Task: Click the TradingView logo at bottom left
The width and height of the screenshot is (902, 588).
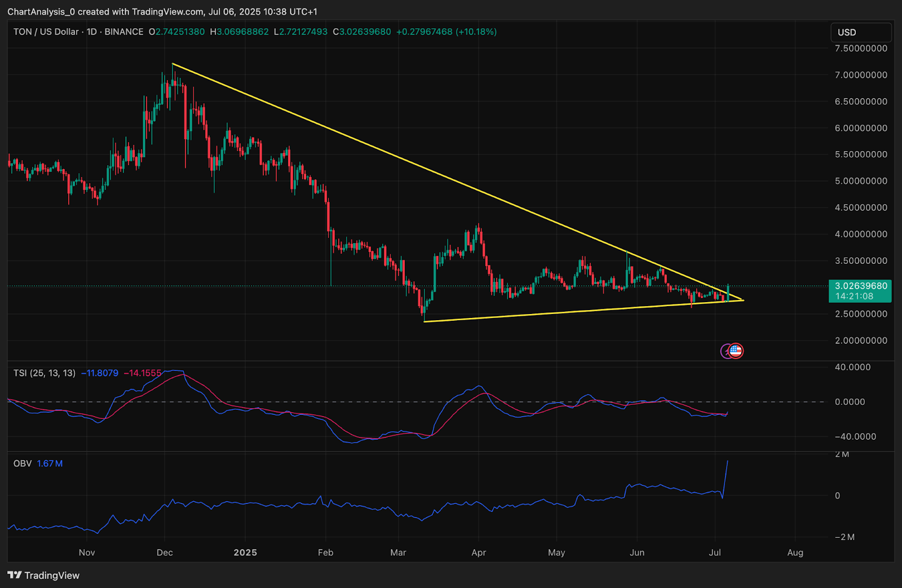Action: click(x=43, y=575)
